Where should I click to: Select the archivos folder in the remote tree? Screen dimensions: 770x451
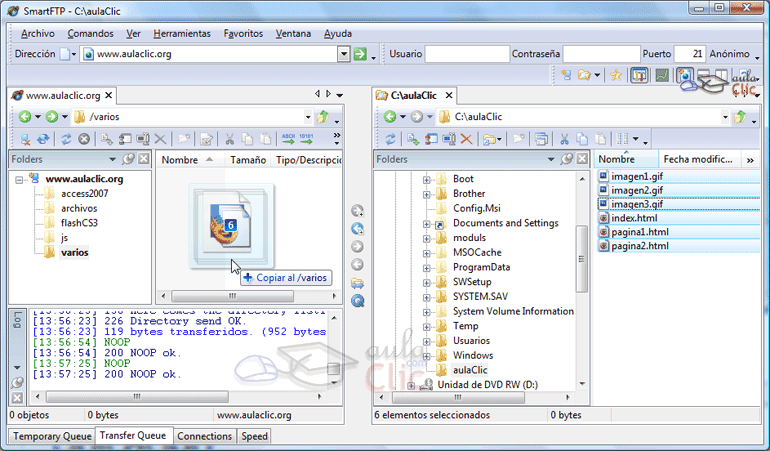click(x=79, y=208)
